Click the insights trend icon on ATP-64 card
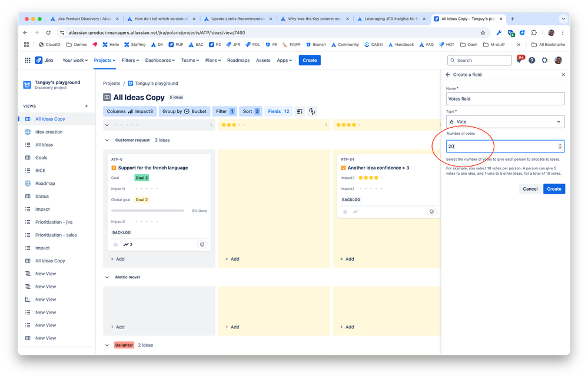This screenshot has width=588, height=379. click(x=356, y=212)
